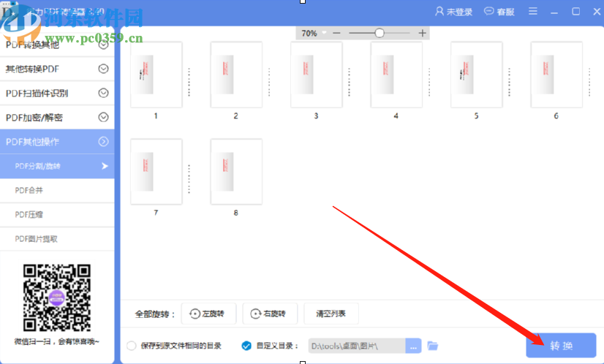Select page 2 thumbnail
Screen dimensions: 604x364
pyautogui.click(x=236, y=75)
